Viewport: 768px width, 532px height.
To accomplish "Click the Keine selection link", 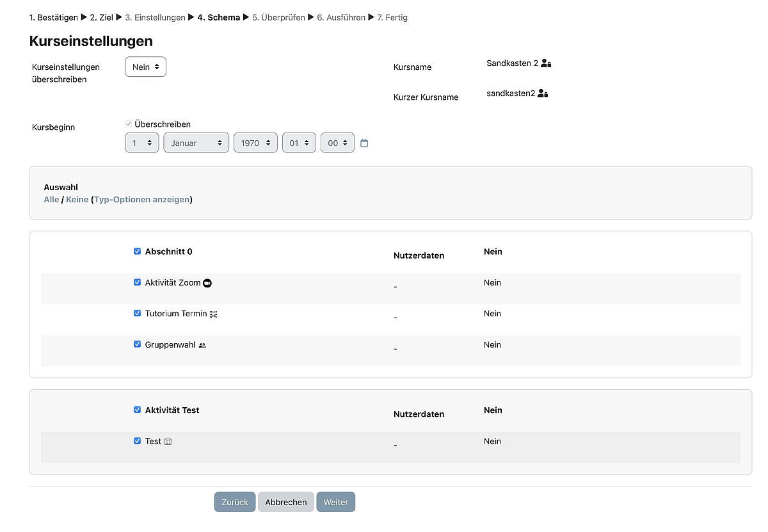I will [x=77, y=200].
